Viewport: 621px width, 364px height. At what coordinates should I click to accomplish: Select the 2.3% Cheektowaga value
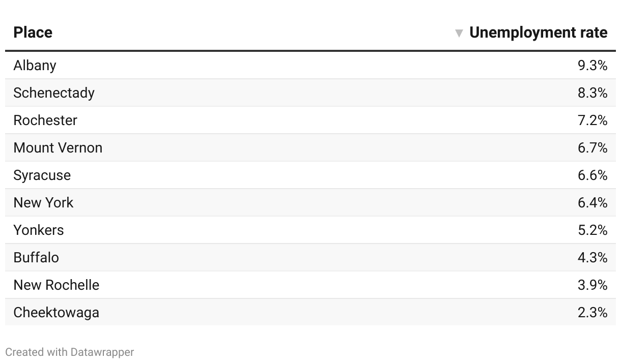[592, 313]
